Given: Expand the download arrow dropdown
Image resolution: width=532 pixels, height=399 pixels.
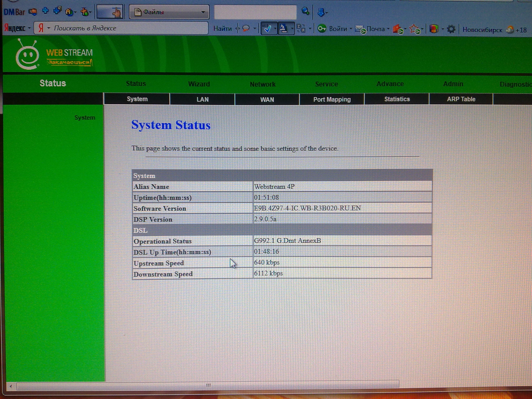Looking at the screenshot, I should [x=327, y=13].
